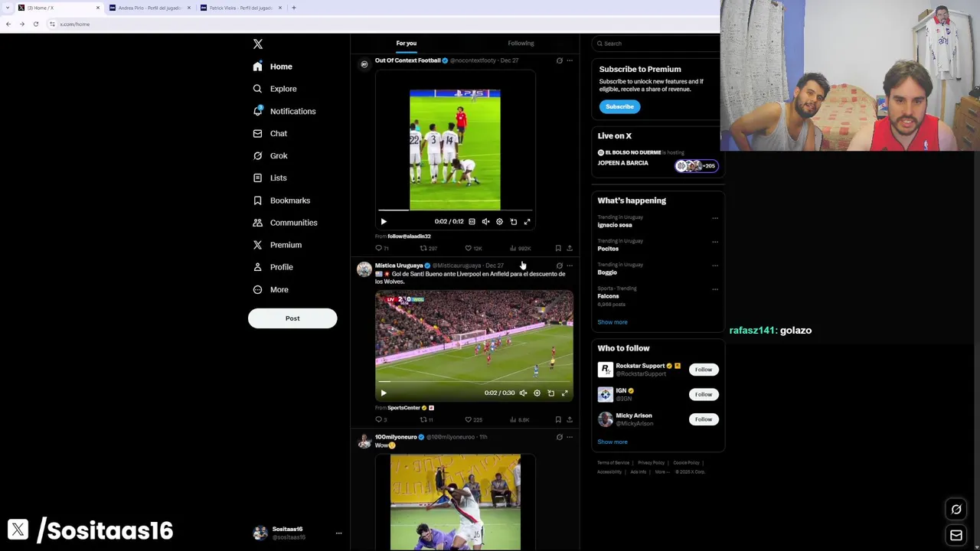Open more options on Out Of Context post
Image resolution: width=980 pixels, height=551 pixels.
[x=569, y=60]
